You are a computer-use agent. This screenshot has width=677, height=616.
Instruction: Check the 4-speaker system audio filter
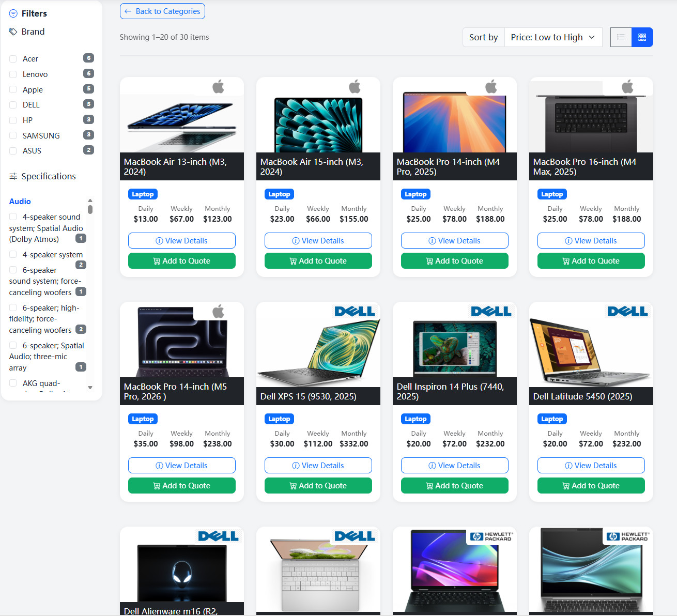click(13, 254)
